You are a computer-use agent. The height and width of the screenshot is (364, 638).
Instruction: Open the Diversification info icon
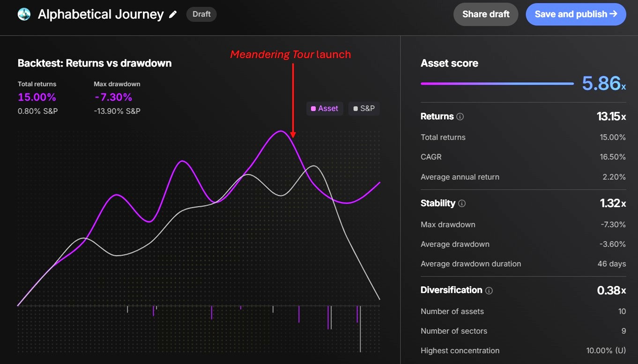tap(489, 291)
